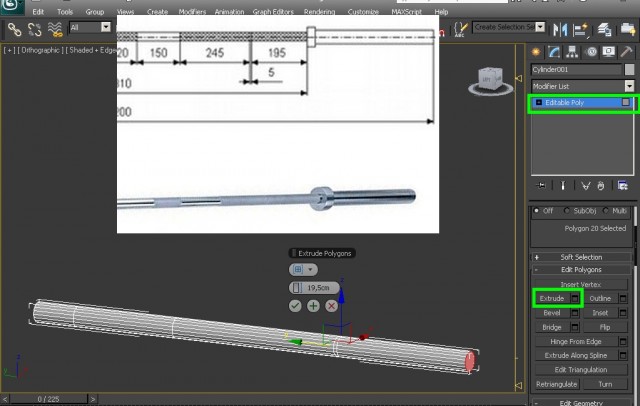Open Bevel settings box

[575, 313]
